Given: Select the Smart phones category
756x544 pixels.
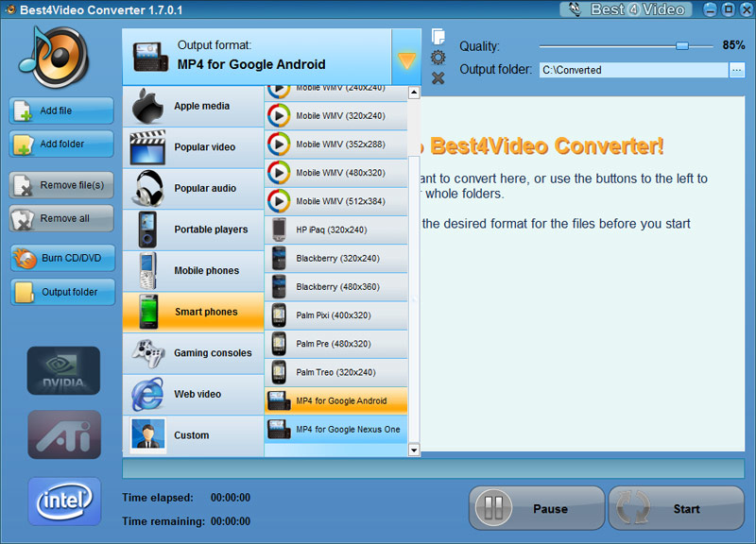Looking at the screenshot, I should pyautogui.click(x=194, y=312).
